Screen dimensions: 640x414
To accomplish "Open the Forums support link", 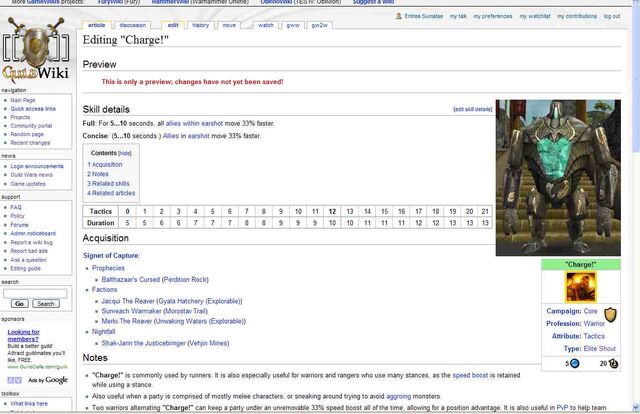I will (x=20, y=225).
